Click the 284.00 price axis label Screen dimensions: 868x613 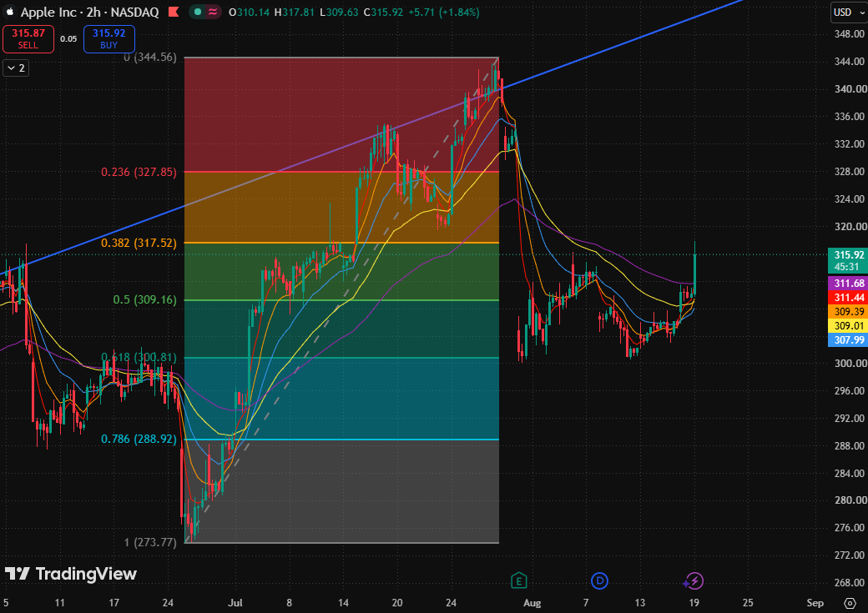pos(850,474)
